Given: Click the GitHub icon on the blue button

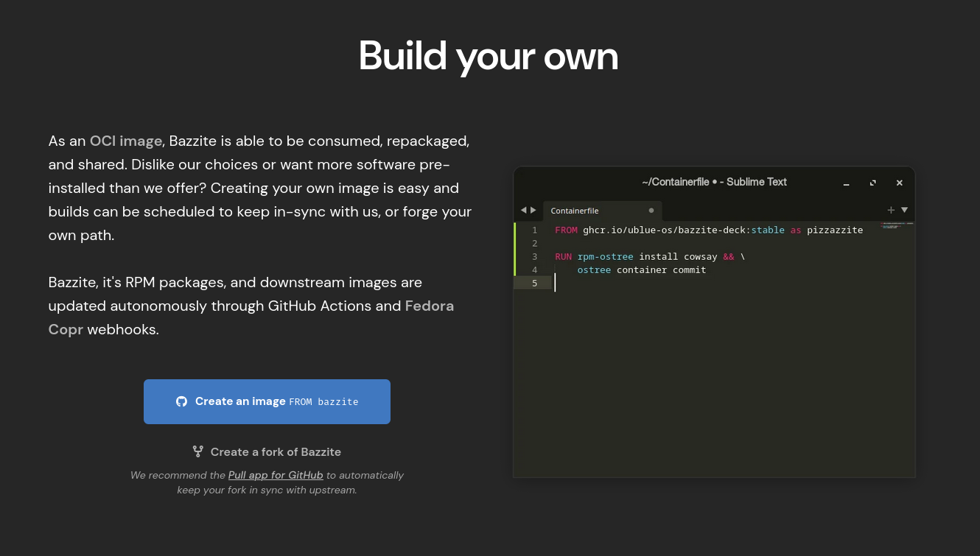Looking at the screenshot, I should [181, 401].
